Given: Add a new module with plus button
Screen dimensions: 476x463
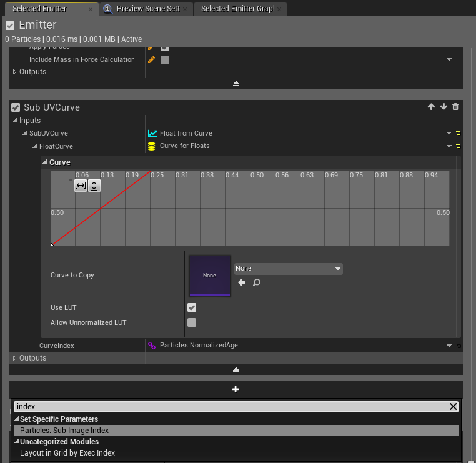Looking at the screenshot, I should point(236,389).
